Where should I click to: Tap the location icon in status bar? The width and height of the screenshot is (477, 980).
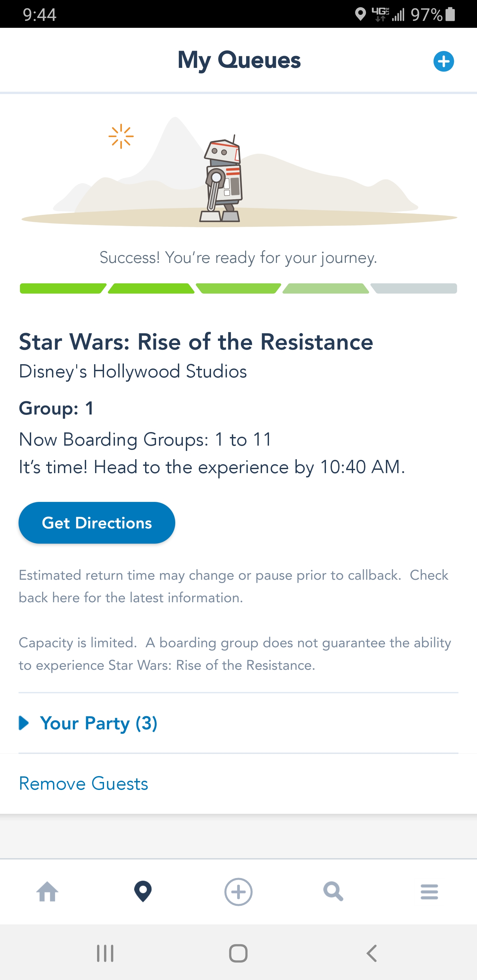point(360,15)
